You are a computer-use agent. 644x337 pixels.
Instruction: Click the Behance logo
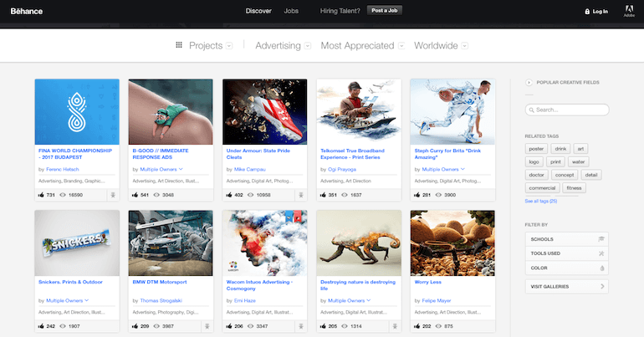[x=27, y=11]
